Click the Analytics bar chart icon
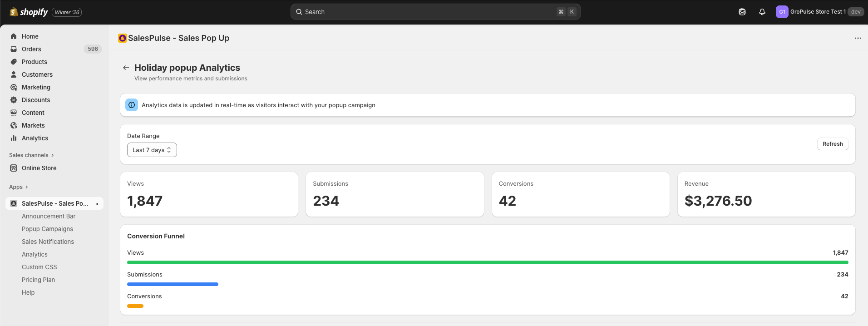Screen dimensions: 868x326 14,138
